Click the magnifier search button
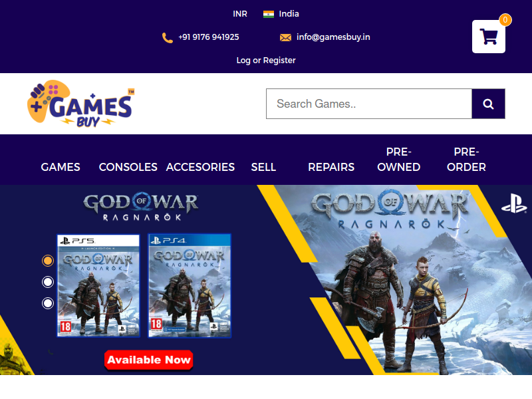The image size is (532, 399). (x=488, y=104)
